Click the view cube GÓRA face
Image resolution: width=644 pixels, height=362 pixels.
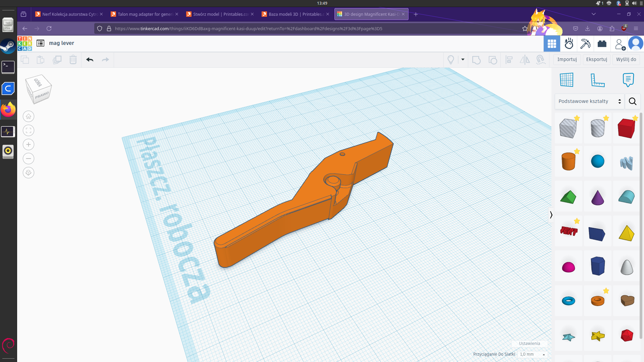[x=38, y=82]
